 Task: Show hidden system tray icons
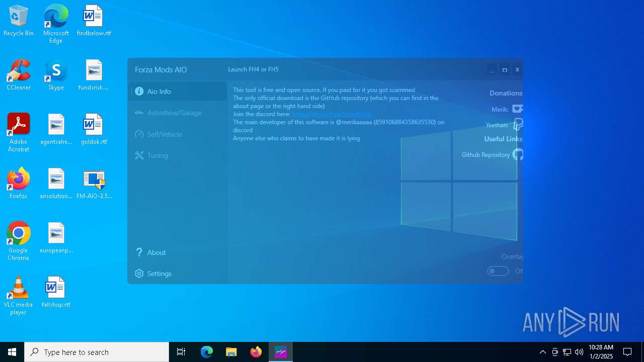[542, 352]
